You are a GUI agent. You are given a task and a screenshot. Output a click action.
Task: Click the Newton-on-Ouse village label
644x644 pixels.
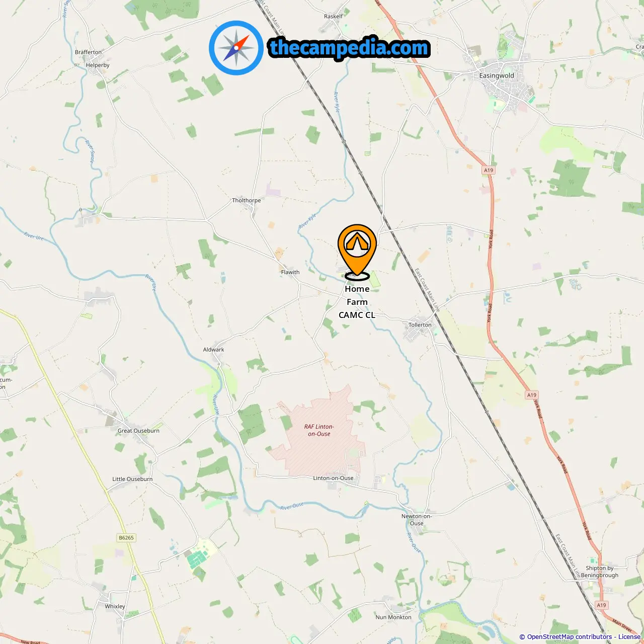pos(417,520)
